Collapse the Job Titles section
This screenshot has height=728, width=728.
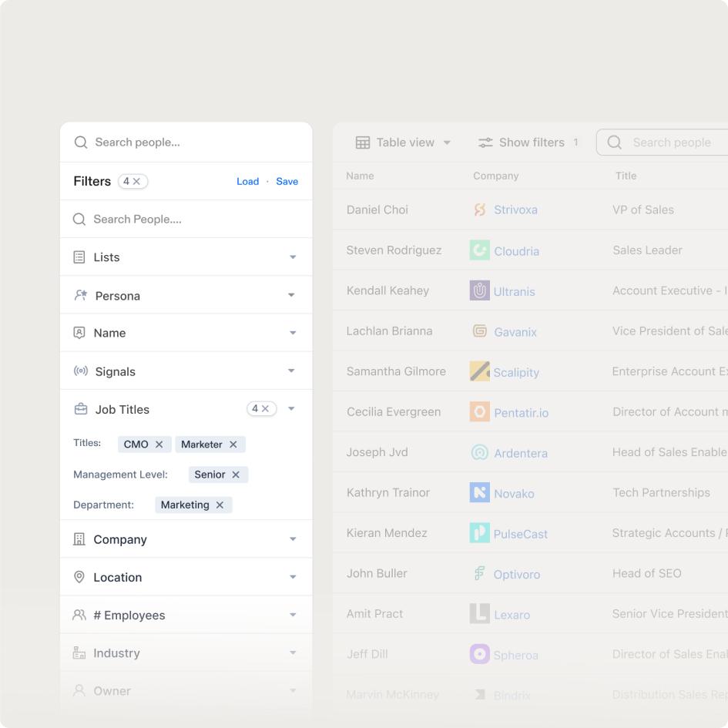coord(292,409)
